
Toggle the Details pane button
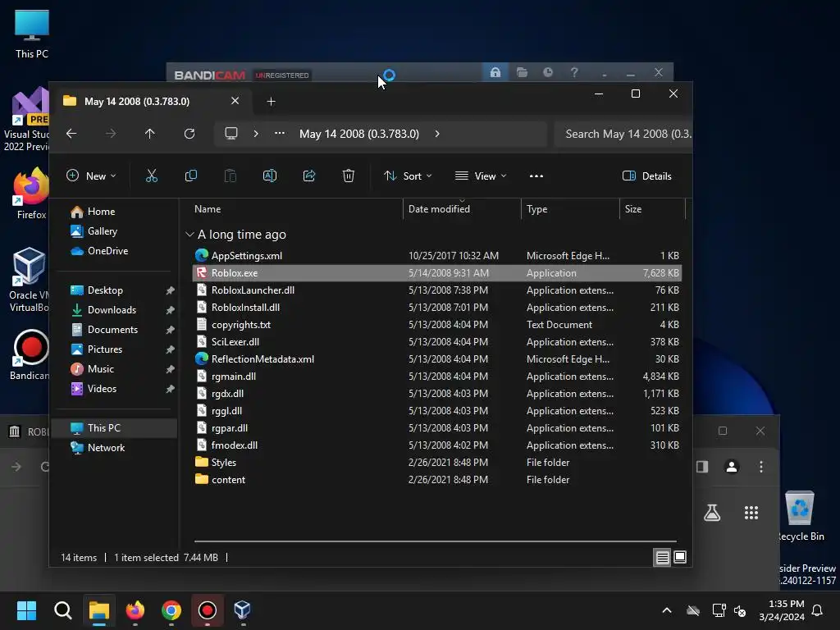[x=646, y=176]
